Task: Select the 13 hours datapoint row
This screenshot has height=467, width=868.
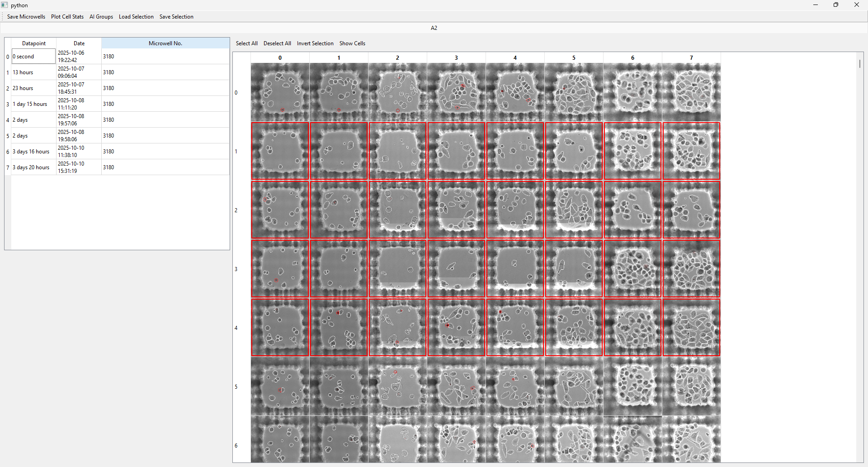Action: tap(120, 72)
